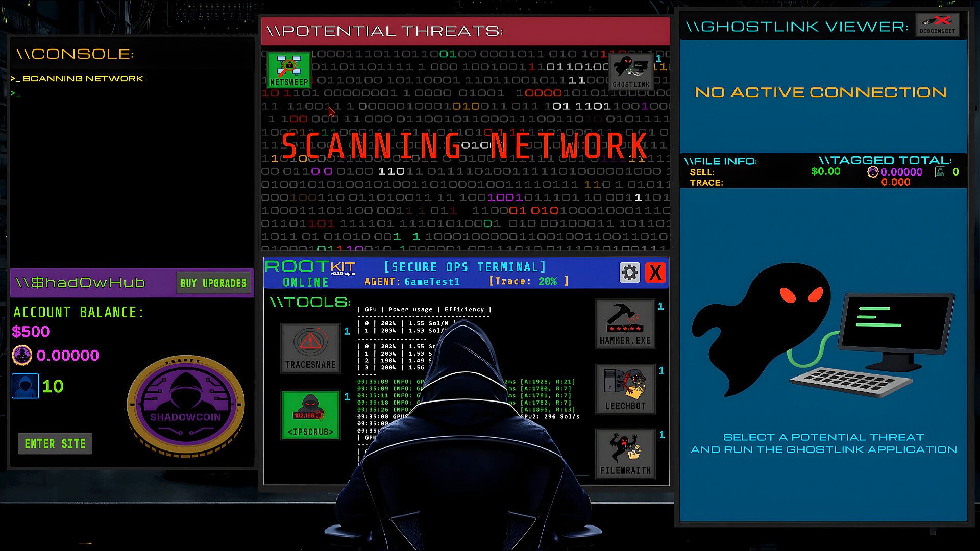The image size is (980, 551).
Task: Launch the NetSweep scanner tool
Action: point(289,70)
